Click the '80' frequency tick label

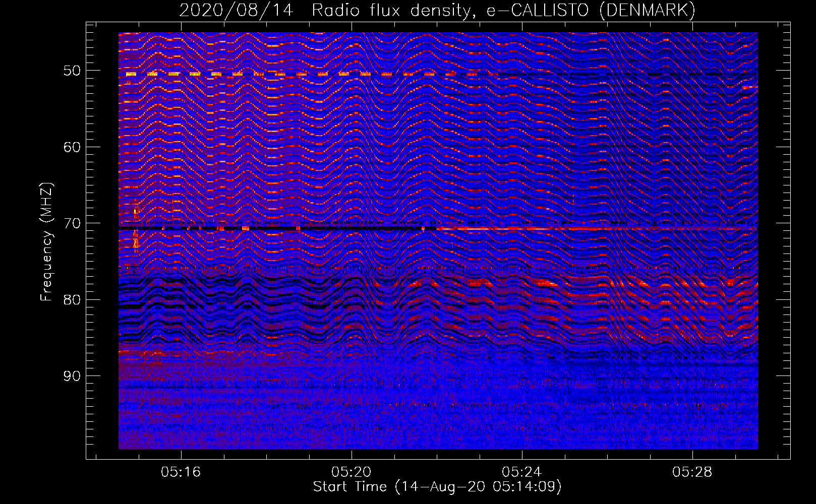click(x=72, y=300)
